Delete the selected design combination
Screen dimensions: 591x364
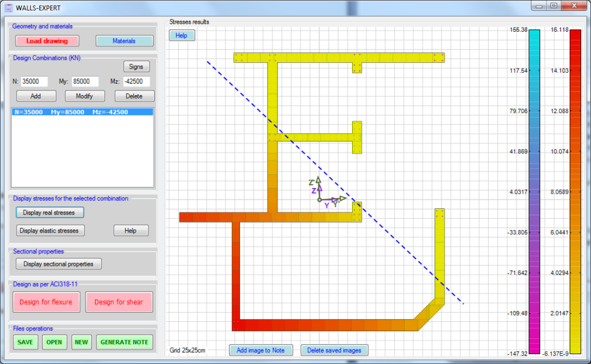click(x=134, y=96)
